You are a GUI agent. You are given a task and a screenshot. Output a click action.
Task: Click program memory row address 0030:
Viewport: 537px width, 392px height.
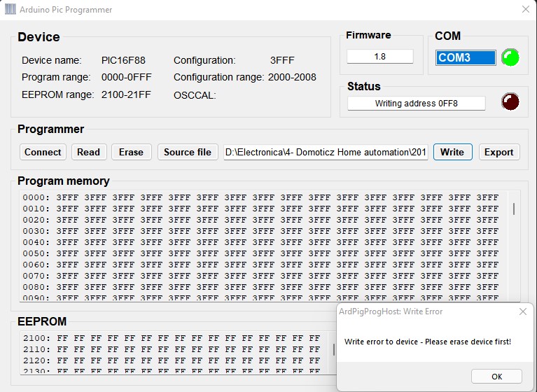pyautogui.click(x=36, y=231)
